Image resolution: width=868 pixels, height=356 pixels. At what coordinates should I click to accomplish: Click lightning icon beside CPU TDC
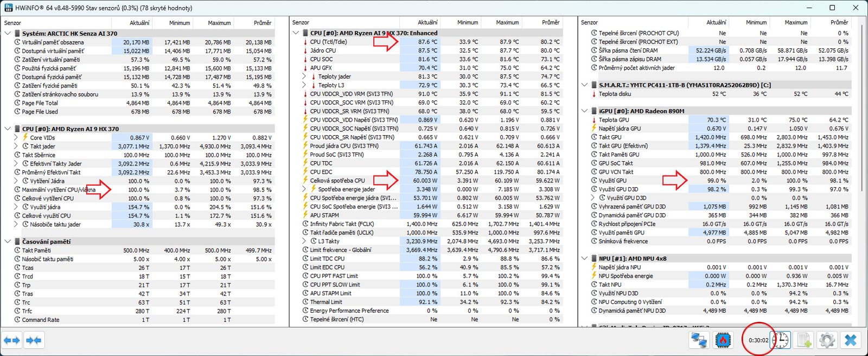(x=305, y=163)
